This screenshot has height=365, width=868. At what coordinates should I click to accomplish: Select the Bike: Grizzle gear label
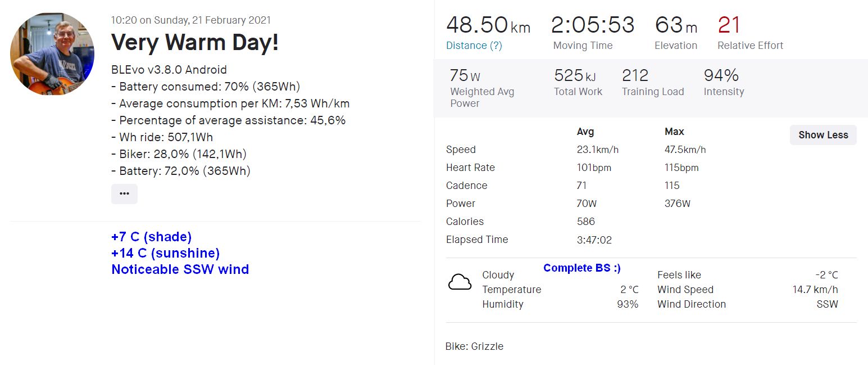click(x=474, y=346)
